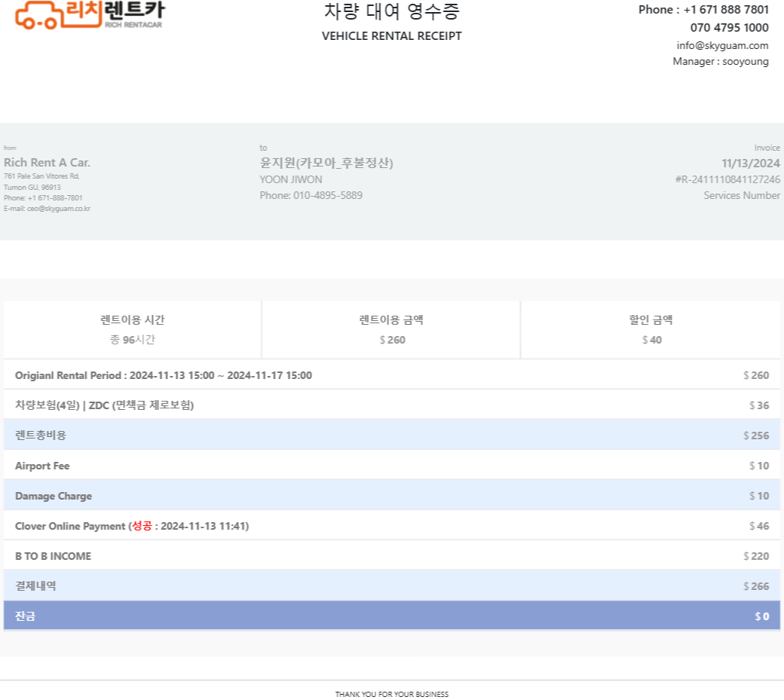Click the 'Rich Rent A Car.' sender name
The image size is (784, 700).
pos(47,163)
